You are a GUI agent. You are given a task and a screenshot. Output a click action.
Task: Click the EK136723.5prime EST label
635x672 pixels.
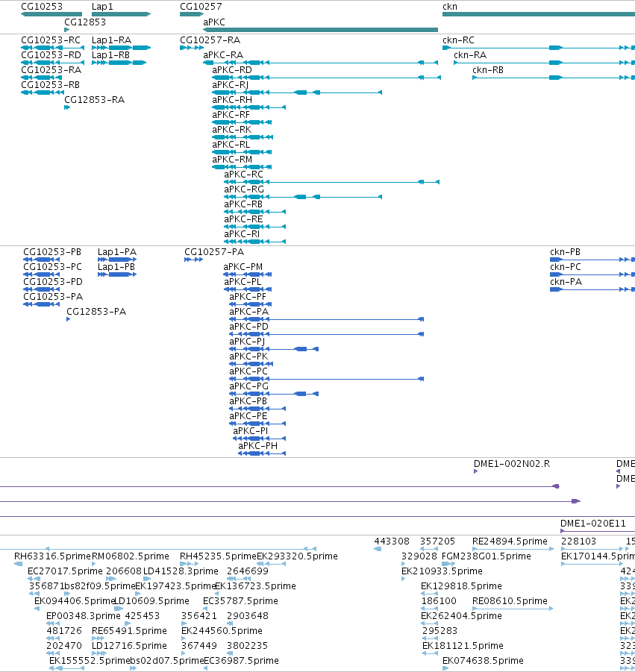[255, 586]
